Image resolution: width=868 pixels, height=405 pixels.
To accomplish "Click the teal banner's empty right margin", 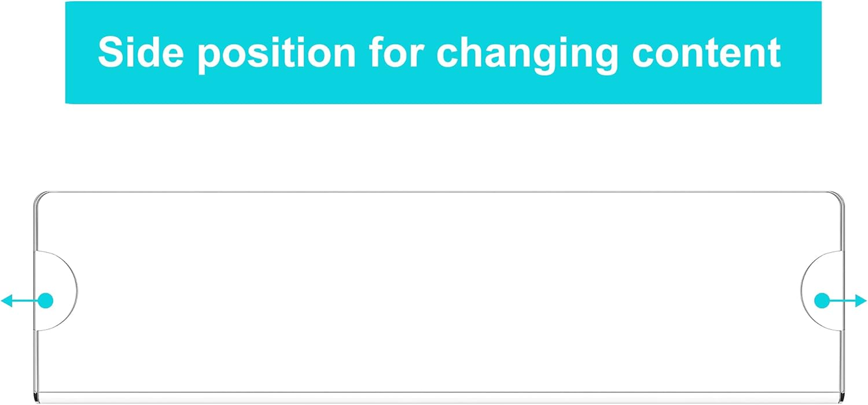I will tap(802, 53).
